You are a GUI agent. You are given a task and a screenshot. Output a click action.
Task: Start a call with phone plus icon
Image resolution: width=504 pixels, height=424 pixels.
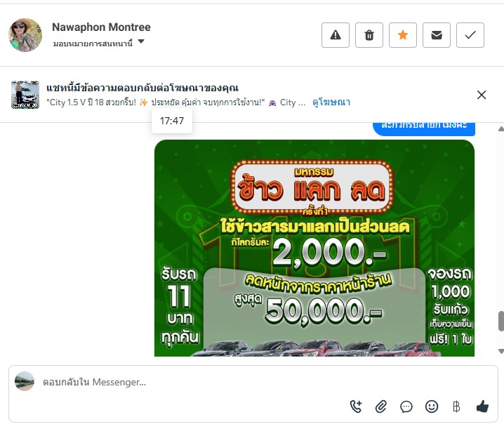click(x=356, y=406)
